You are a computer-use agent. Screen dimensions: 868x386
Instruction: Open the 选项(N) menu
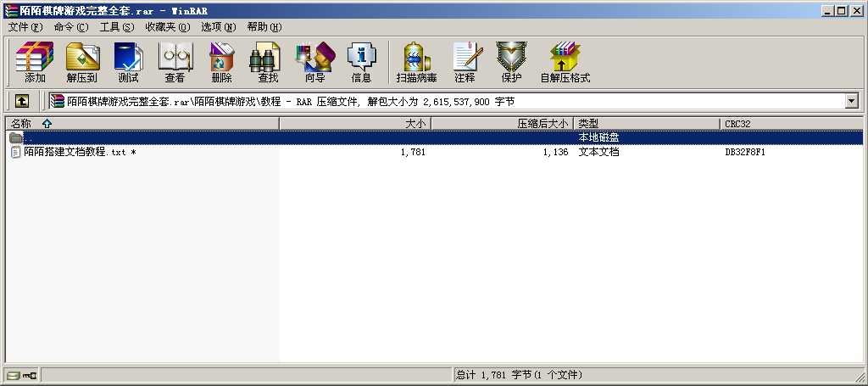[219, 27]
